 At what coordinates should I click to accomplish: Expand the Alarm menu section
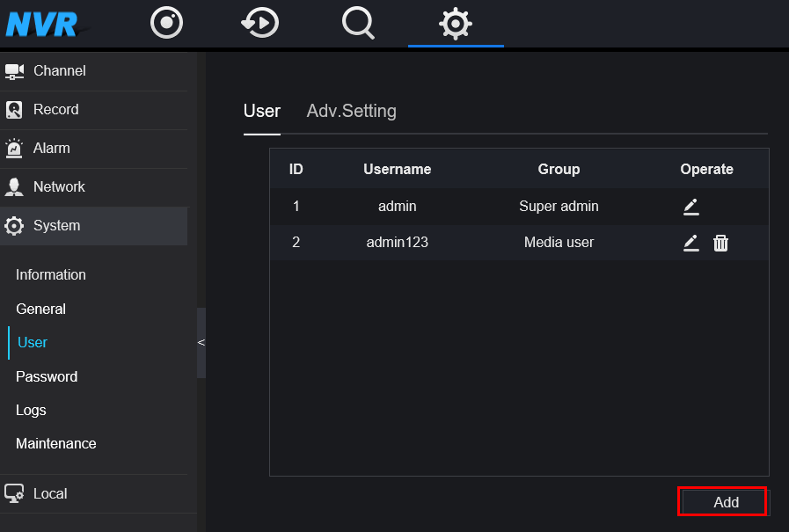point(51,149)
